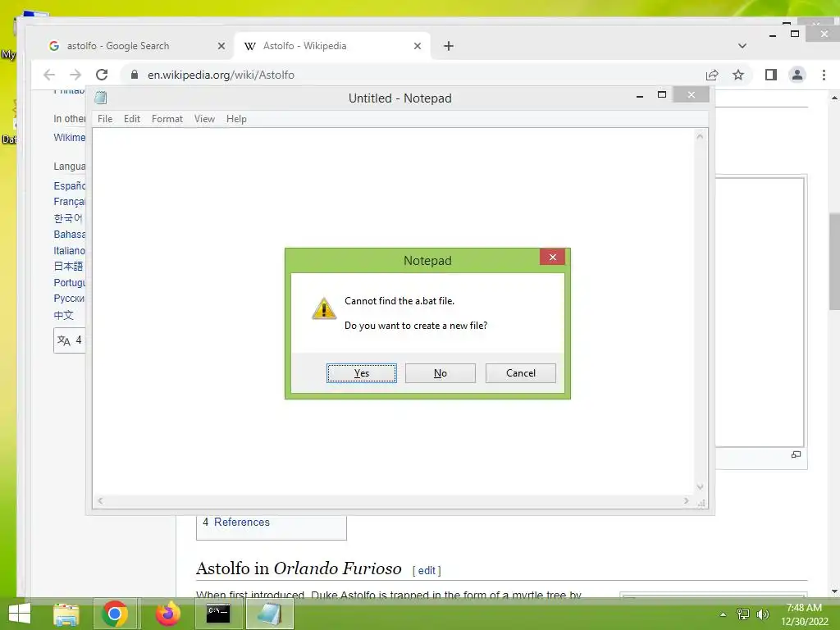Open the Notepad Edit menu

point(132,119)
